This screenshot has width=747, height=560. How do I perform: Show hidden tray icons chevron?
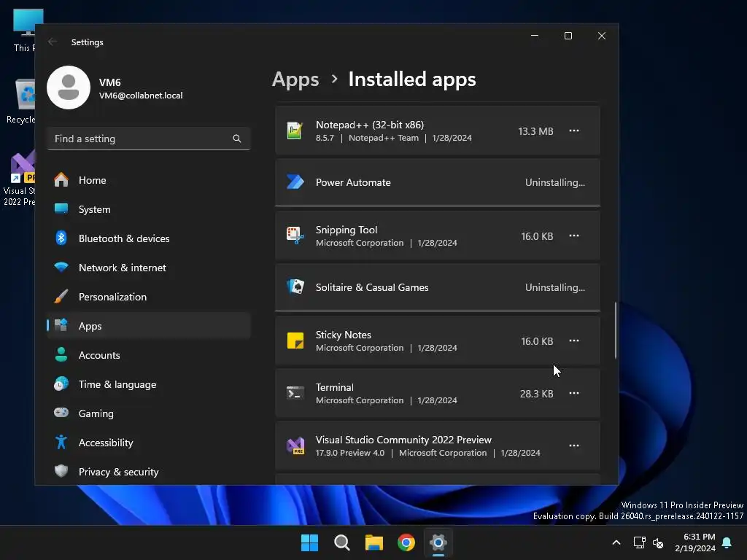point(616,542)
